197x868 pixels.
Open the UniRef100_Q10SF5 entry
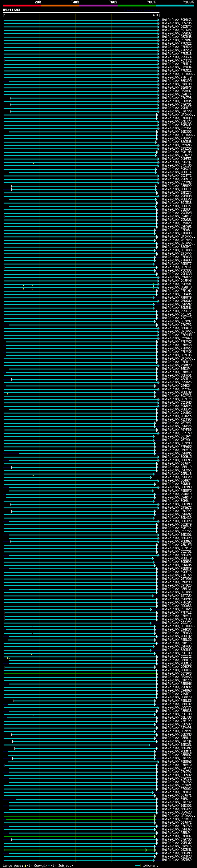point(176,846)
